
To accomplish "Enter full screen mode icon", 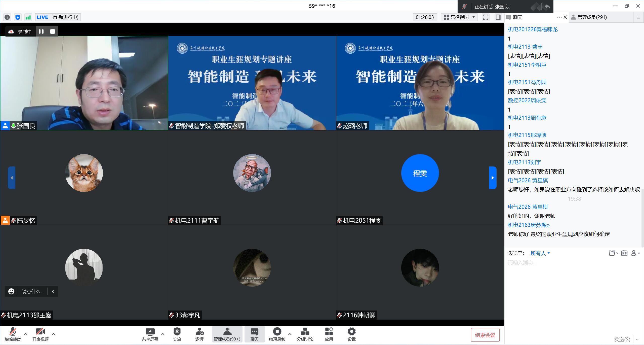I will pyautogui.click(x=486, y=17).
